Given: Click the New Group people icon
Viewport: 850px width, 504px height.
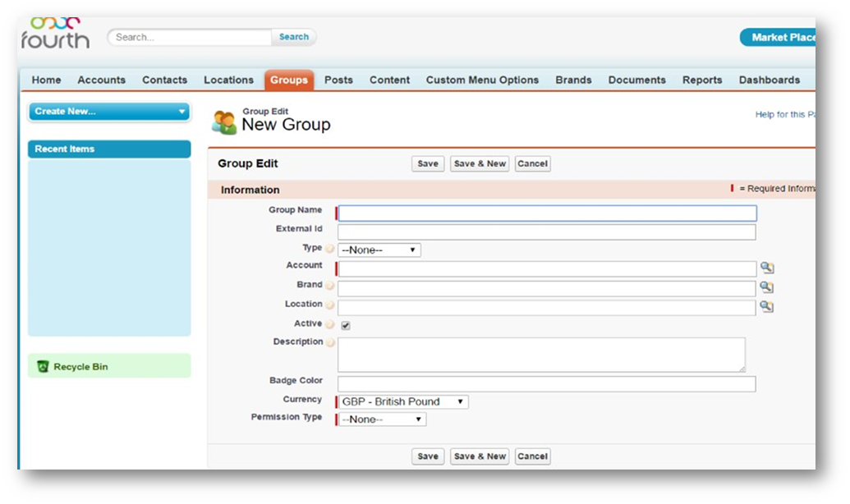Looking at the screenshot, I should tap(223, 121).
